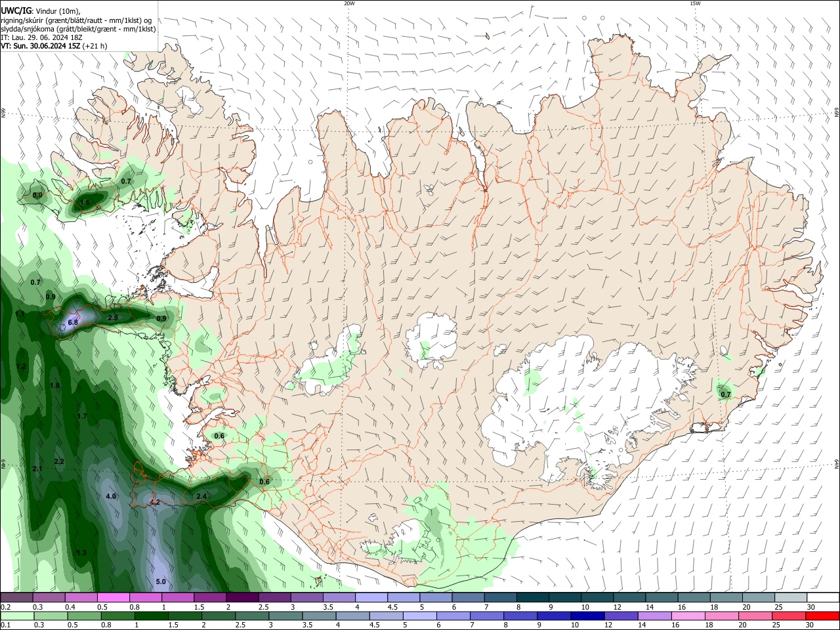Click the 20W longitude label

pos(349,3)
